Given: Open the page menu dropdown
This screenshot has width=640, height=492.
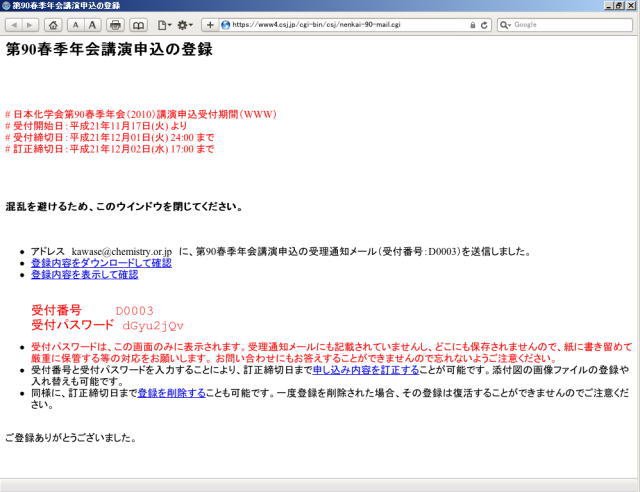Looking at the screenshot, I should (163, 24).
